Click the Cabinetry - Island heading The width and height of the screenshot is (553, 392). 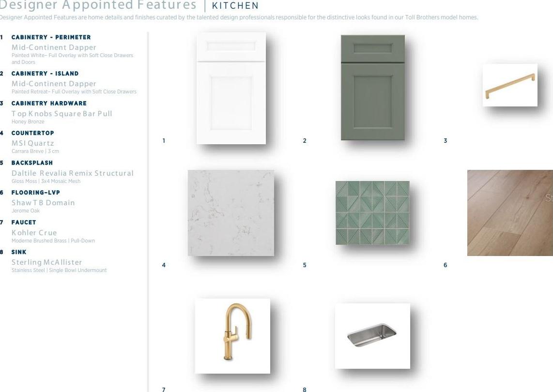click(45, 74)
